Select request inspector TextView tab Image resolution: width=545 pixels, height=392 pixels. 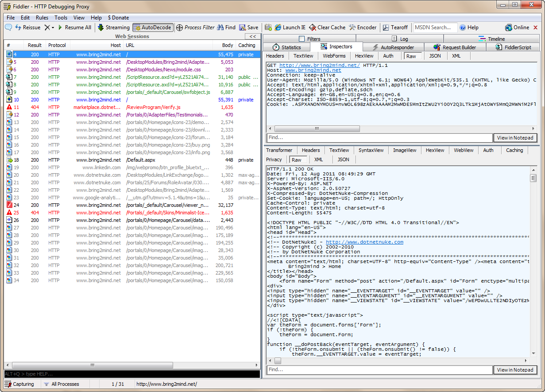pyautogui.click(x=303, y=56)
